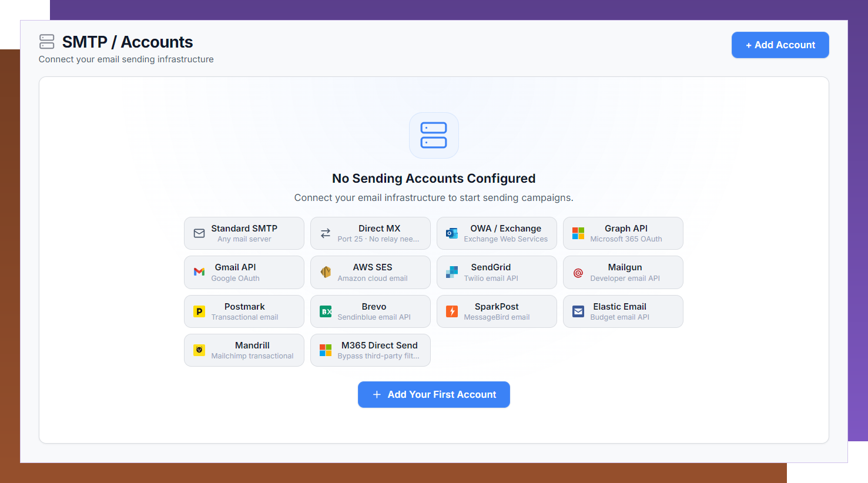Select the Mandrill Mailchimp icon
The width and height of the screenshot is (868, 483).
[x=199, y=350]
